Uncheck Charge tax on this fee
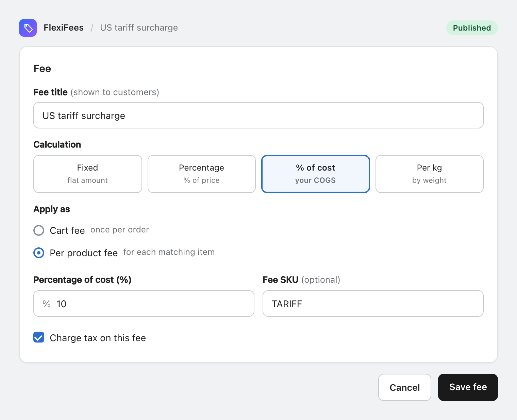 [x=39, y=337]
